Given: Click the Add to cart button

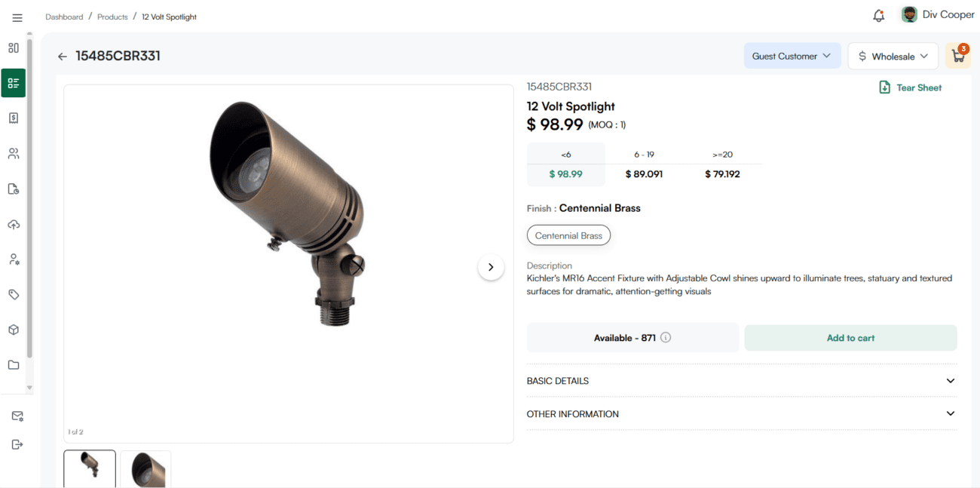Looking at the screenshot, I should pyautogui.click(x=850, y=338).
